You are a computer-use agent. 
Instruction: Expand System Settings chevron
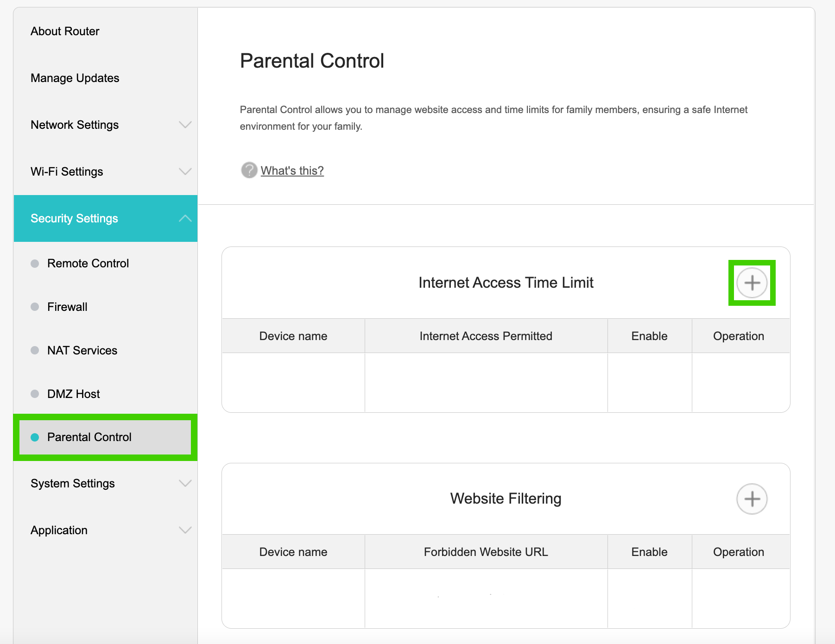click(185, 483)
